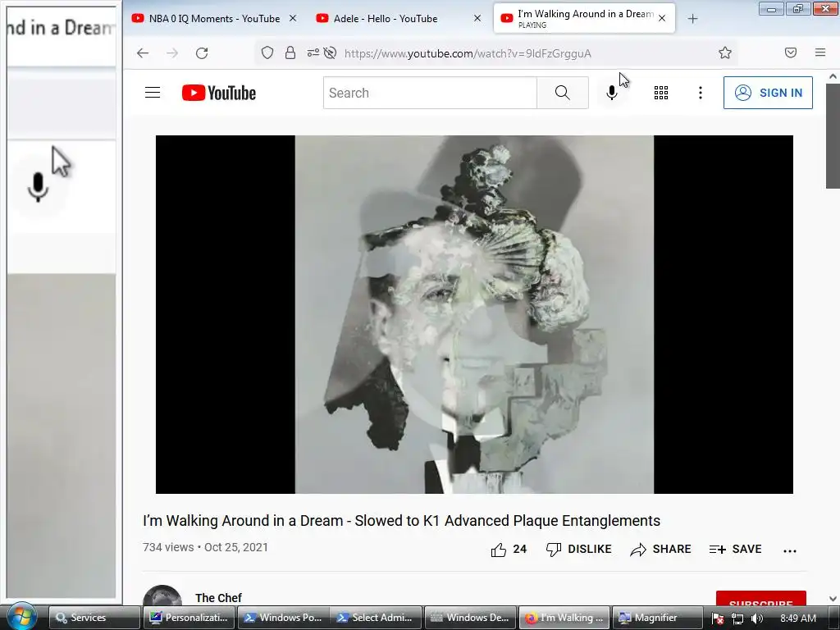Click SAVE to playlist

pos(736,549)
